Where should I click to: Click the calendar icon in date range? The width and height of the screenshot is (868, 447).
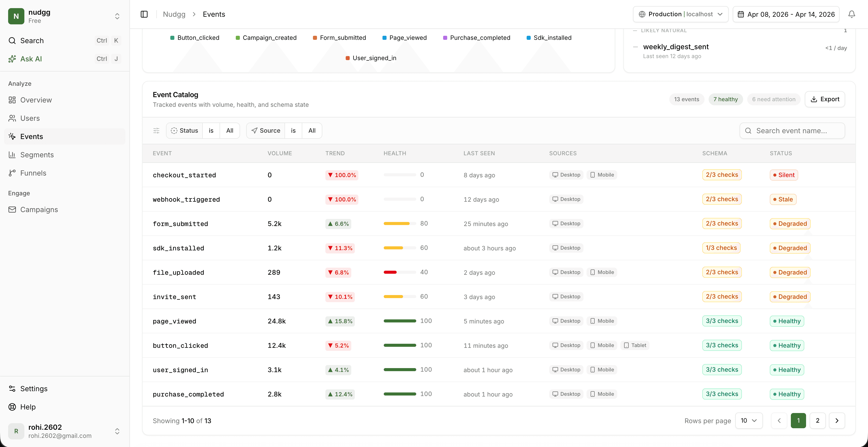(741, 14)
